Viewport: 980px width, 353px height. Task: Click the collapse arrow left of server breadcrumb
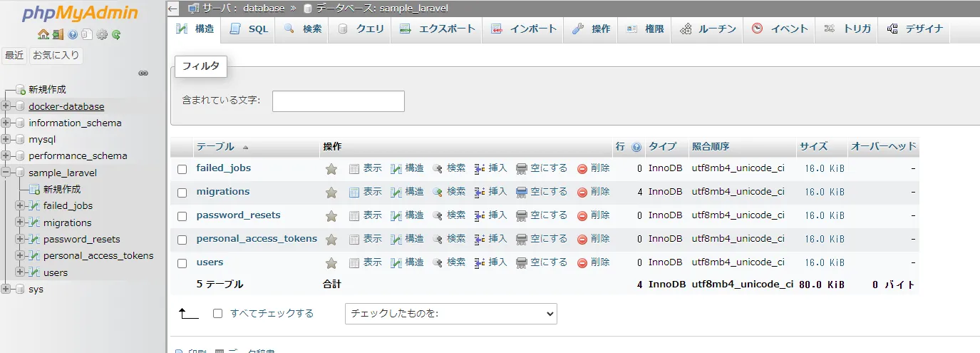[173, 9]
